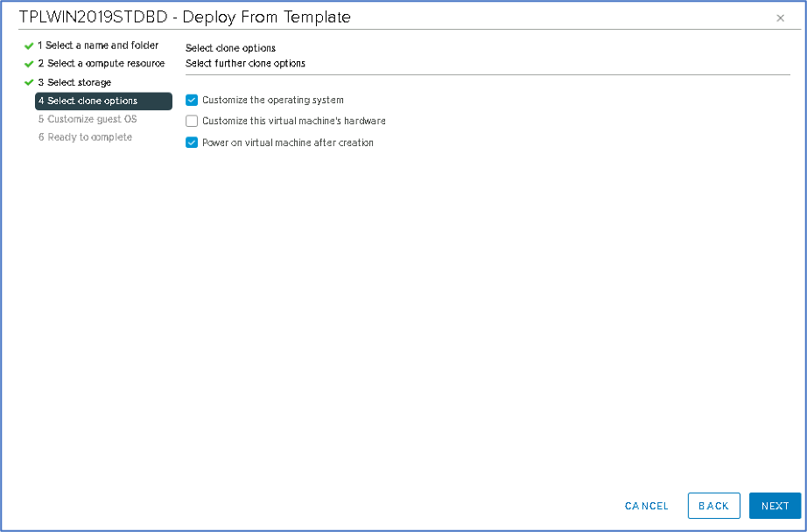Click the Customize the operating system label text
Image resolution: width=807 pixels, height=532 pixels.
[272, 101]
